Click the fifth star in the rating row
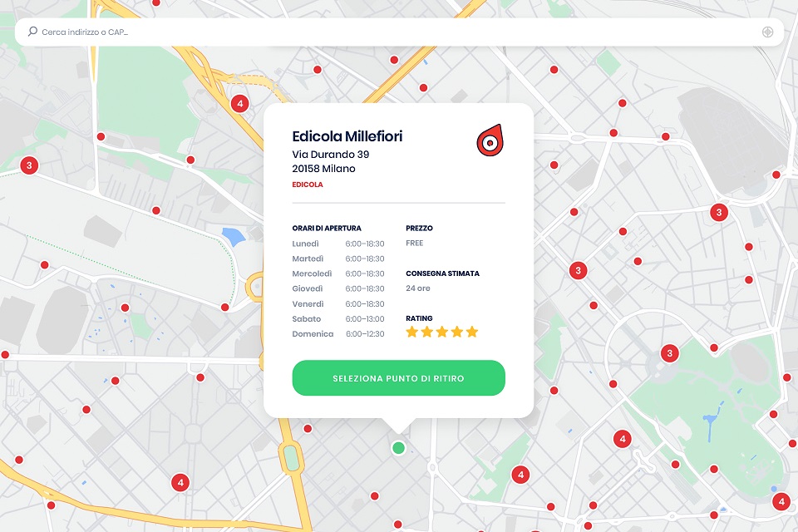 (471, 331)
